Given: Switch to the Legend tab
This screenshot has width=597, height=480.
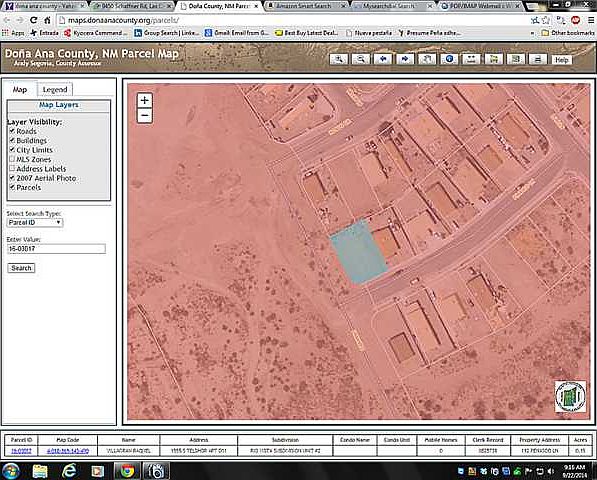Looking at the screenshot, I should click(x=55, y=89).
